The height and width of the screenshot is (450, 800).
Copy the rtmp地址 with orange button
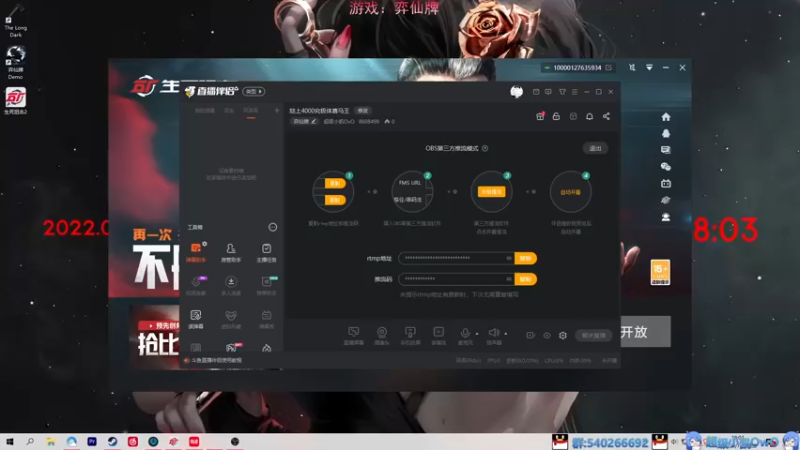(526, 258)
